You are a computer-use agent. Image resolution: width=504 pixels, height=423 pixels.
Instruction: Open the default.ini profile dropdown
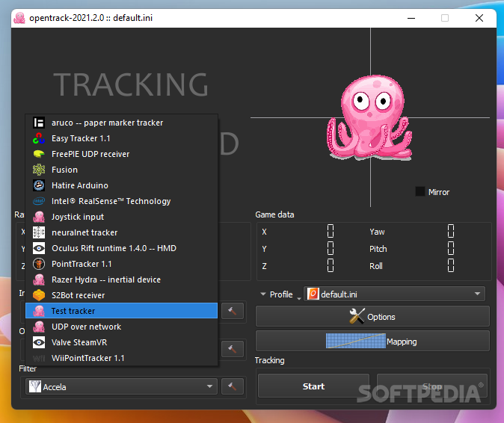pos(394,294)
